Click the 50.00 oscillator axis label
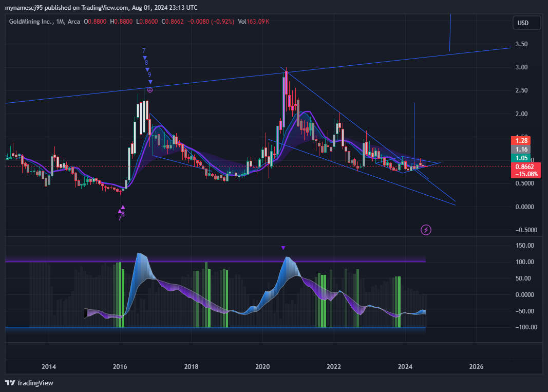The width and height of the screenshot is (548, 392). click(x=523, y=278)
